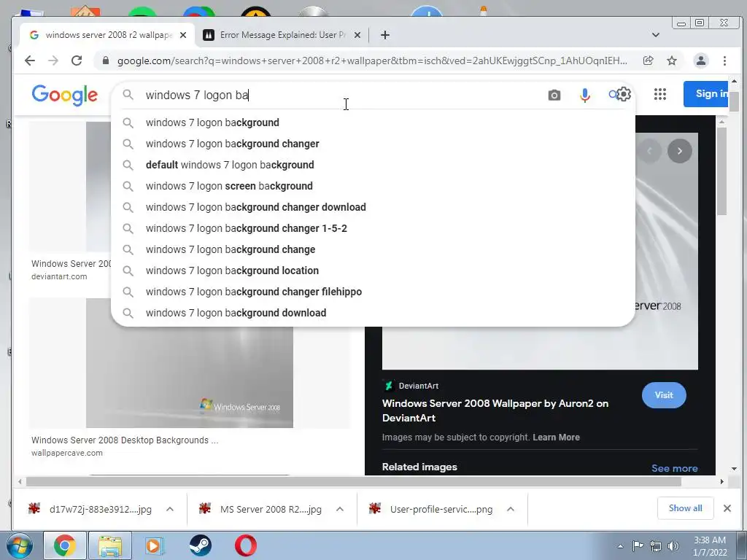Viewport: 747px width, 560px height.
Task: Open Chrome from taskbar
Action: point(65,545)
